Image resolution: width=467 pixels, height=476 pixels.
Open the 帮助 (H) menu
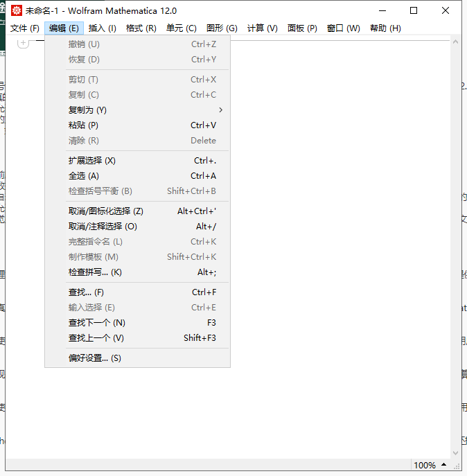click(385, 28)
